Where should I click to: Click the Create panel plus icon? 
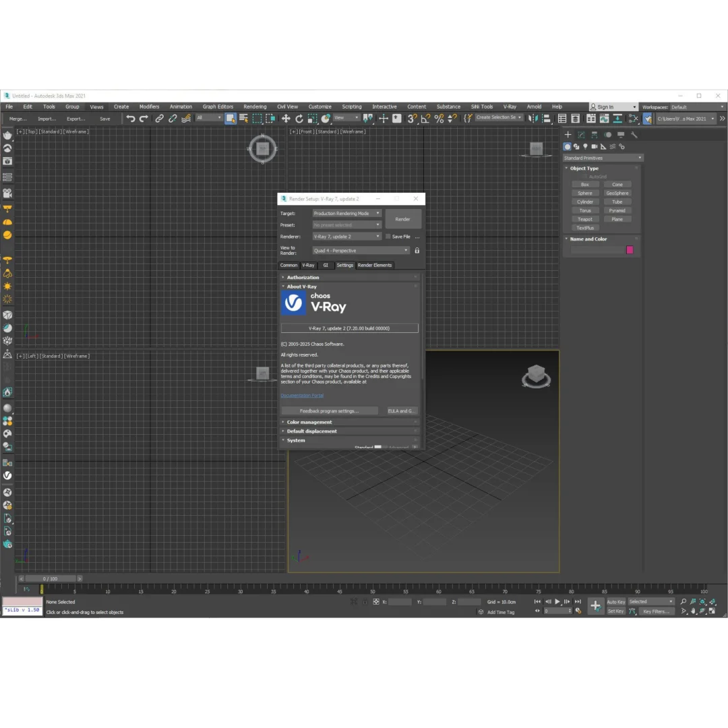[x=568, y=135]
